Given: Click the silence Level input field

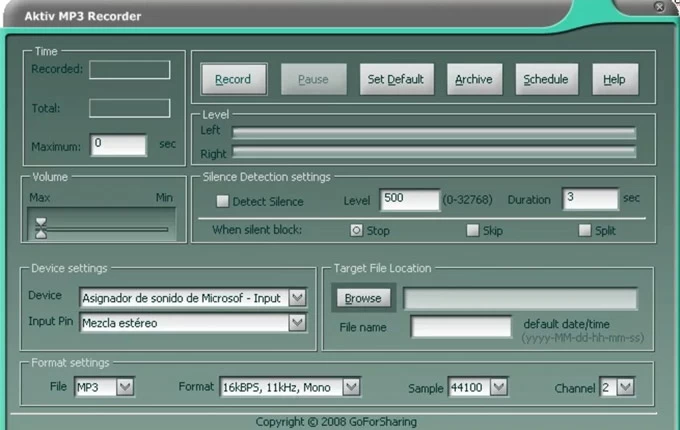Looking at the screenshot, I should pyautogui.click(x=409, y=199).
